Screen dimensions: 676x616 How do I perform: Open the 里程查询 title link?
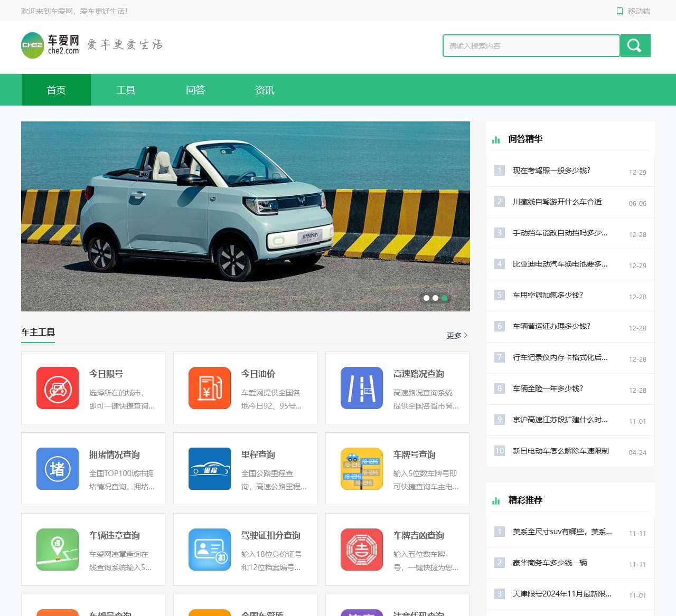258,454
